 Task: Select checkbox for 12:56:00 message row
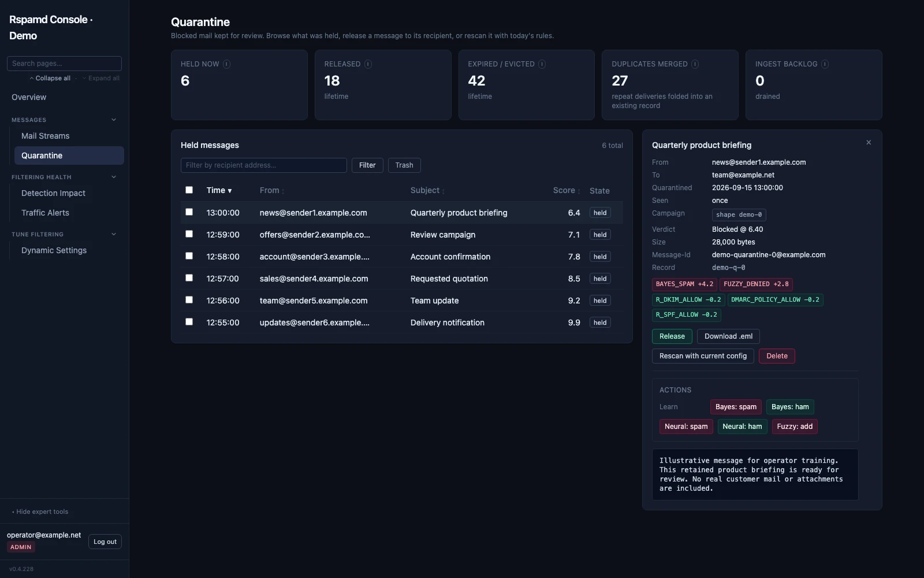[189, 299]
